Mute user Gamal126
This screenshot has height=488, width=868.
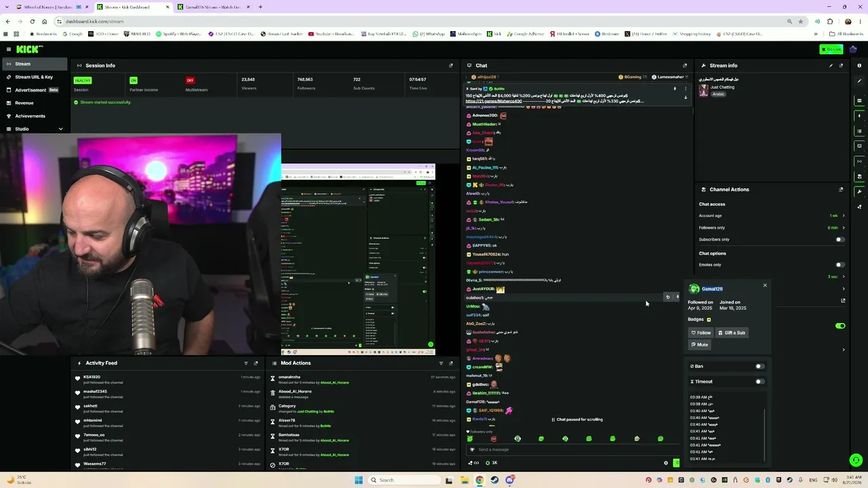[700, 345]
